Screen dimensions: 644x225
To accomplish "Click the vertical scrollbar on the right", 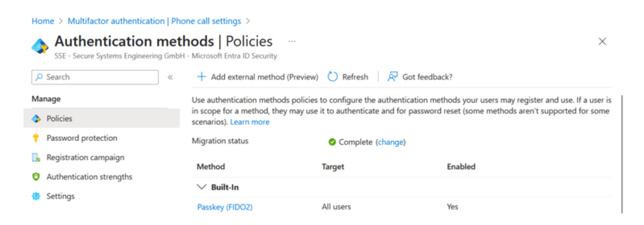I will pyautogui.click(x=622, y=154).
